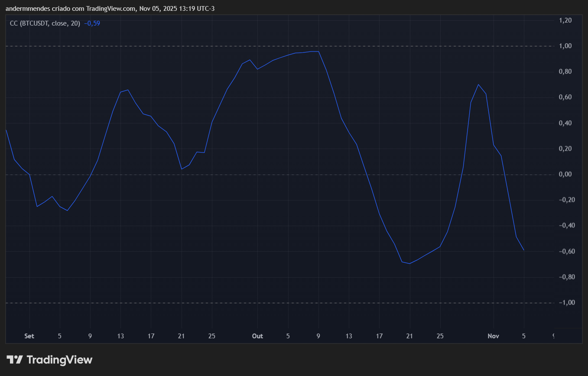Click the -0,80 price scale label

(567, 277)
